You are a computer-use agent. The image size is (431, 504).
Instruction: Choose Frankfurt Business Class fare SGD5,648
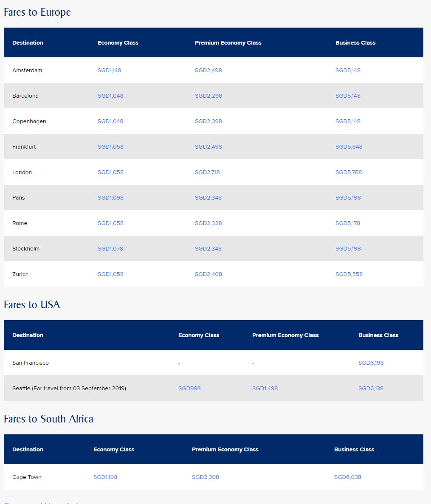349,147
